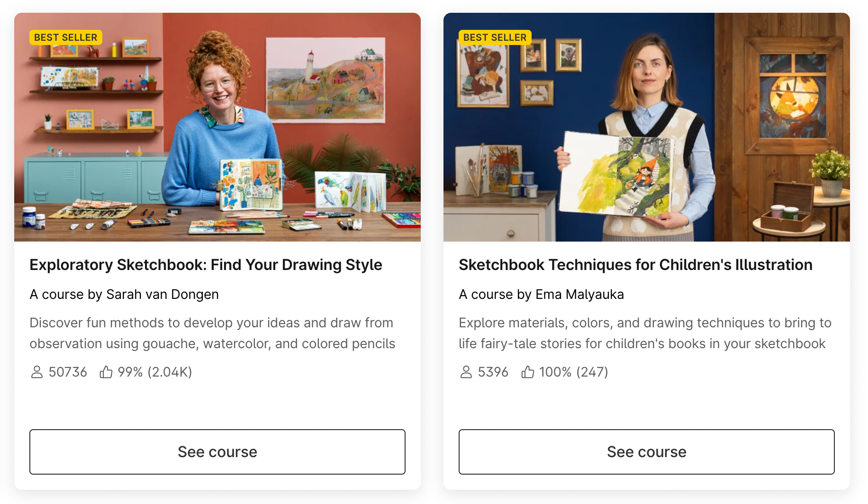The height and width of the screenshot is (504, 868).
Task: Open See course for Sketchbook Techniques
Action: click(647, 452)
